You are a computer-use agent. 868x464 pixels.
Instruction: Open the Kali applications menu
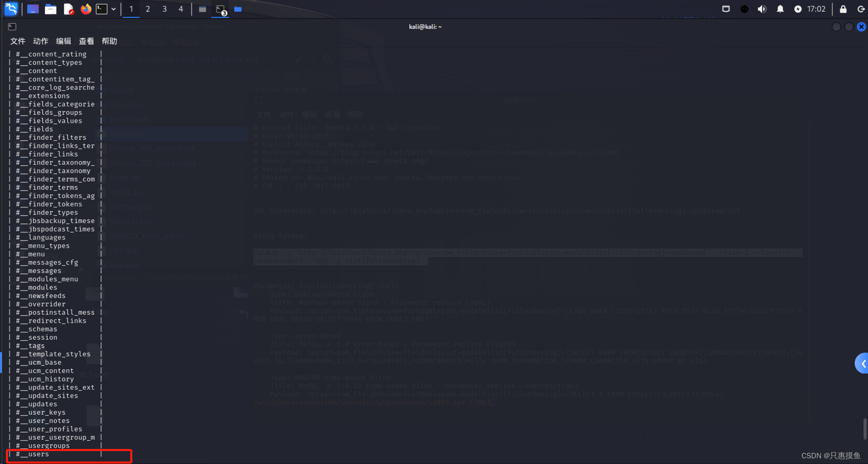[x=10, y=9]
